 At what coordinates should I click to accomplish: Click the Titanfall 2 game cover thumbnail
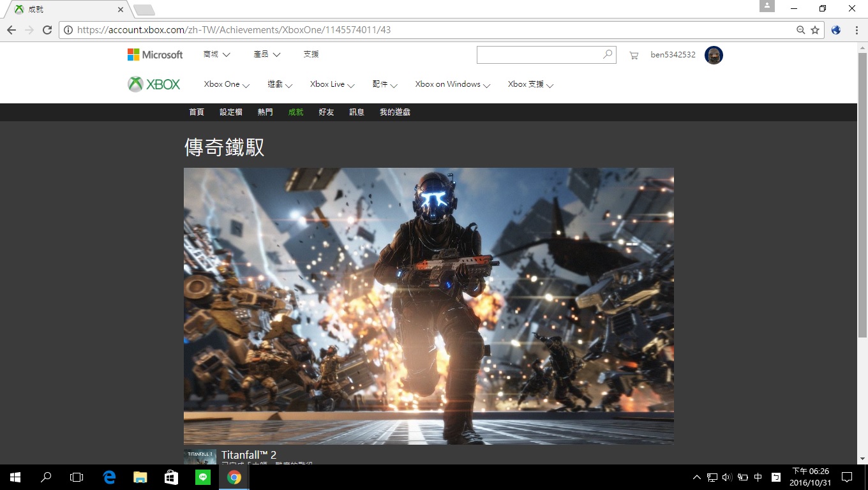click(x=200, y=457)
